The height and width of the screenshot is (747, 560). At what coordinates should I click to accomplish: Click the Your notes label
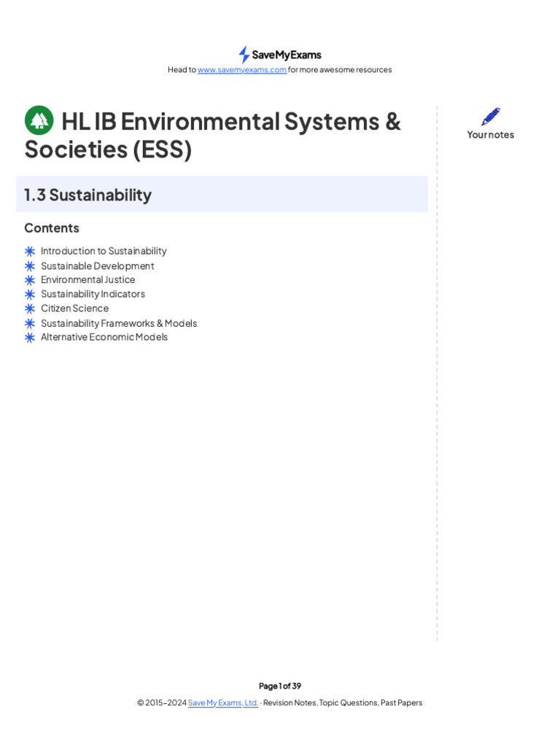[x=491, y=134]
